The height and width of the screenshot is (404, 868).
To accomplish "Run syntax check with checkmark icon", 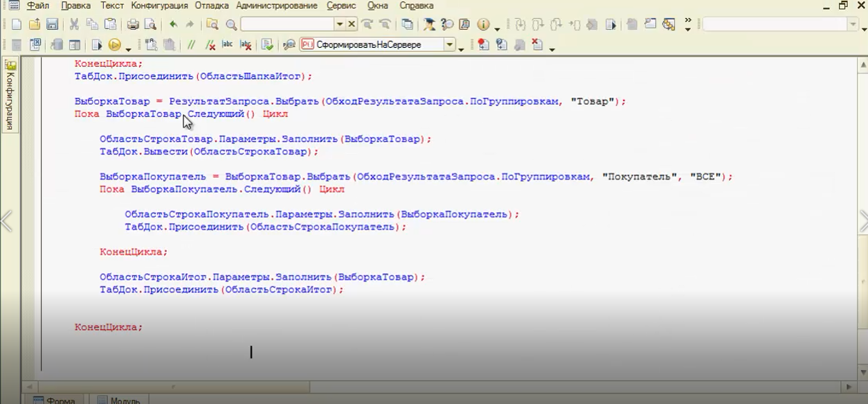I will pos(267,45).
